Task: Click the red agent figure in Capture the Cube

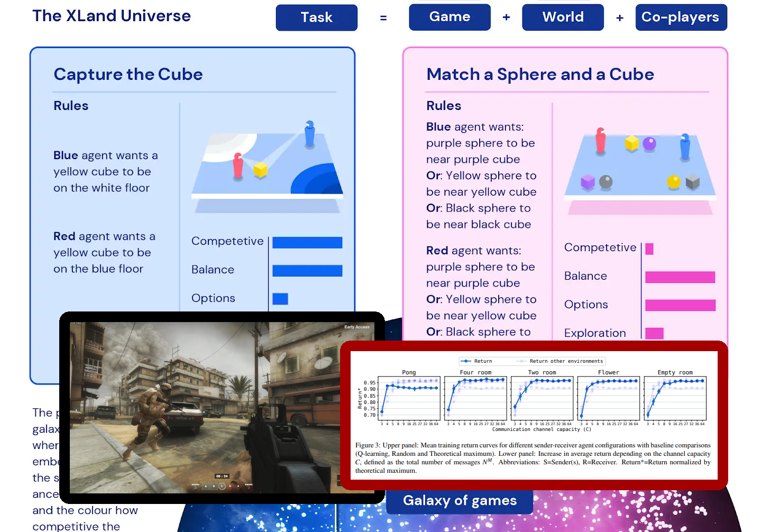Action: click(238, 166)
